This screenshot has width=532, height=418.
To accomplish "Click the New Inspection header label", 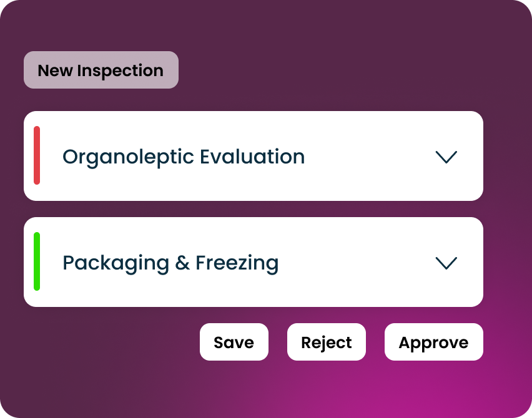I will 101,70.
